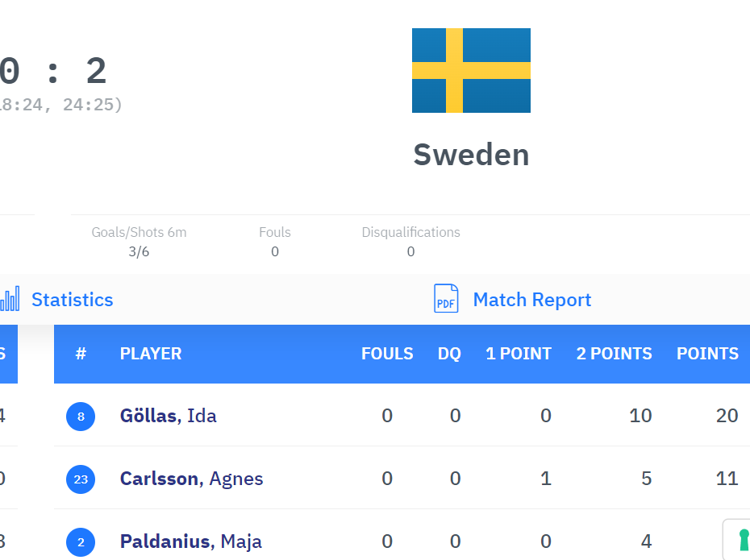Open the Statistics tab
750x560 pixels.
coord(72,300)
